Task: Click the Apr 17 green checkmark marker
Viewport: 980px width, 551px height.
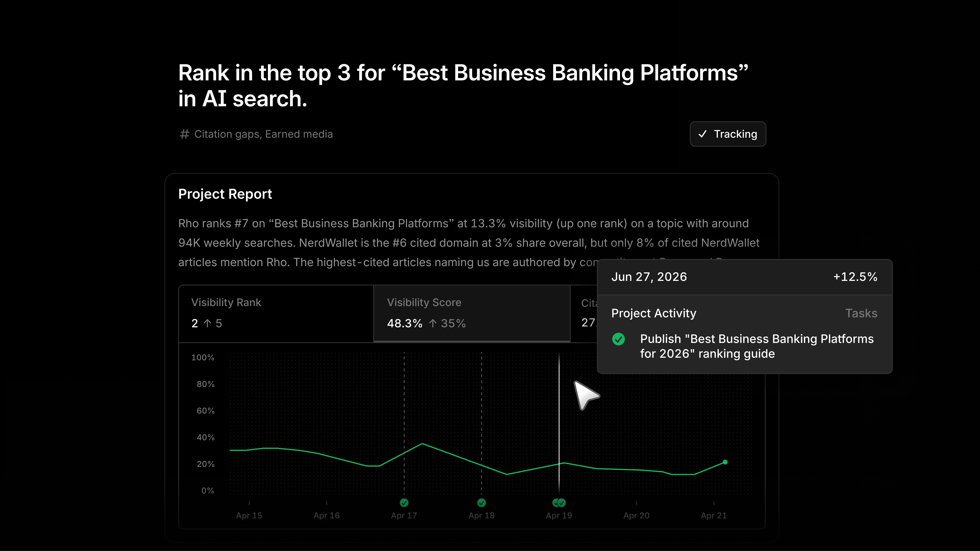Action: coord(404,503)
